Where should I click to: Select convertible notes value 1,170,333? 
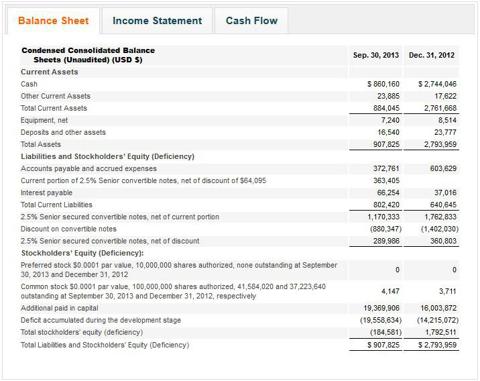(383, 217)
